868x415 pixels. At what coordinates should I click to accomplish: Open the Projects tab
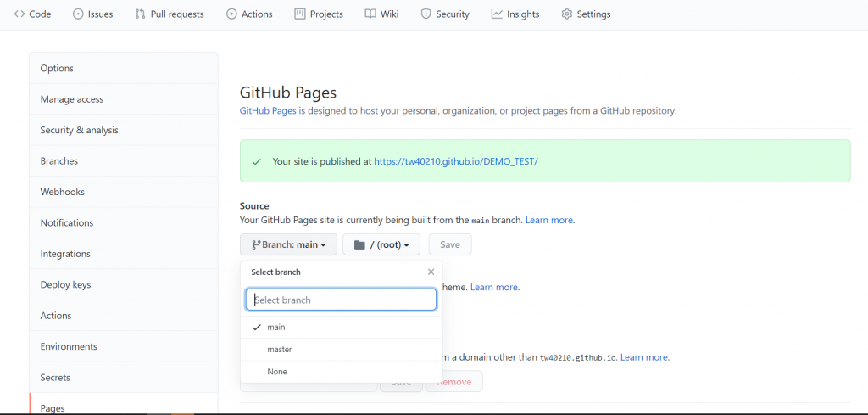[319, 14]
